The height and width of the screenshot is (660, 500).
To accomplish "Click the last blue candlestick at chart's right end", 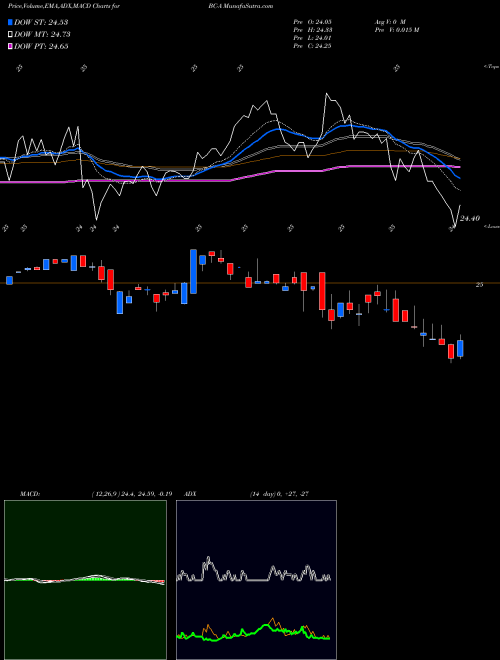I will [460, 349].
